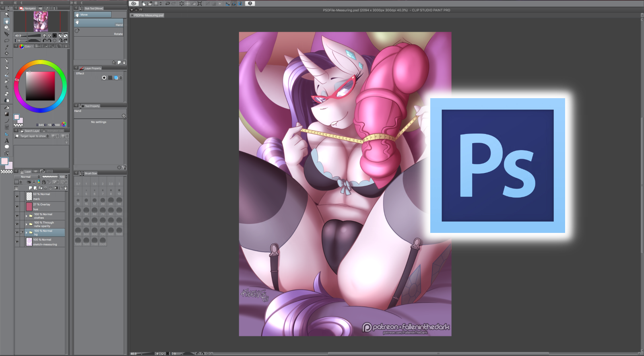This screenshot has width=644, height=356.
Task: Click the Move sub tool group button
Action: [93, 14]
